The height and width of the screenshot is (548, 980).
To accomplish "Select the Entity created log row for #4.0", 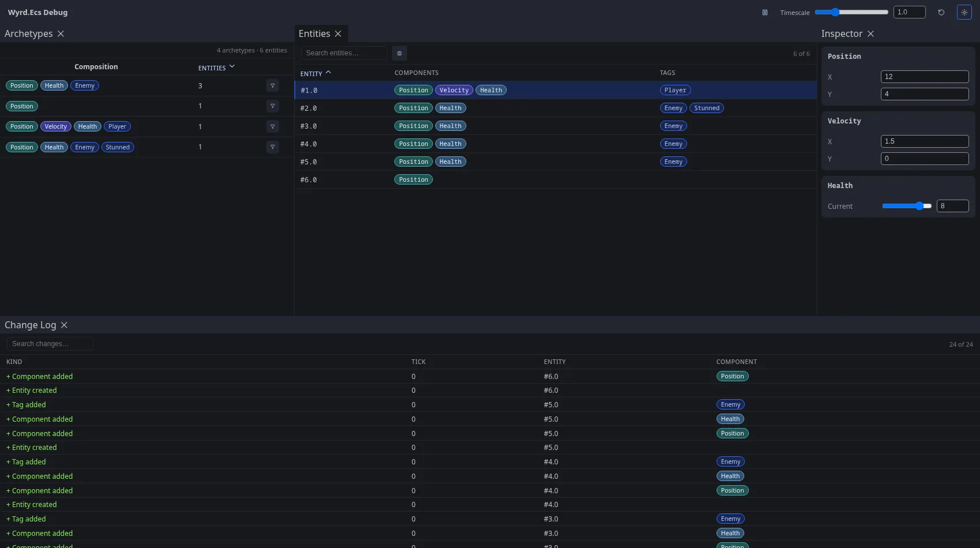I will coord(490,505).
